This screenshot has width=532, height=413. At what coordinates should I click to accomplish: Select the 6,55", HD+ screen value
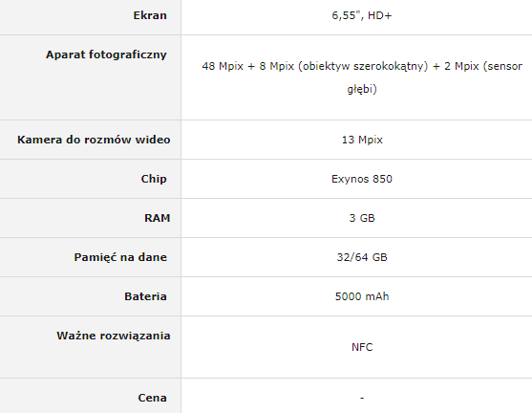coord(362,15)
